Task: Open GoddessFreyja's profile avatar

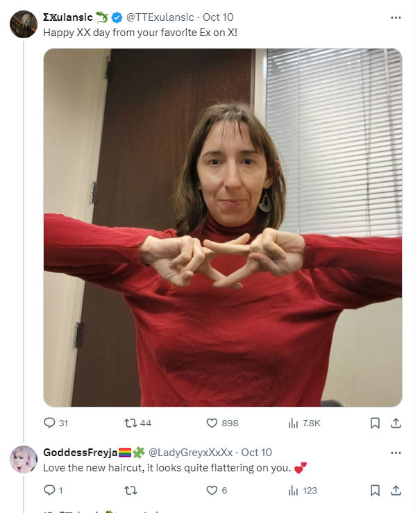Action: pos(24,460)
